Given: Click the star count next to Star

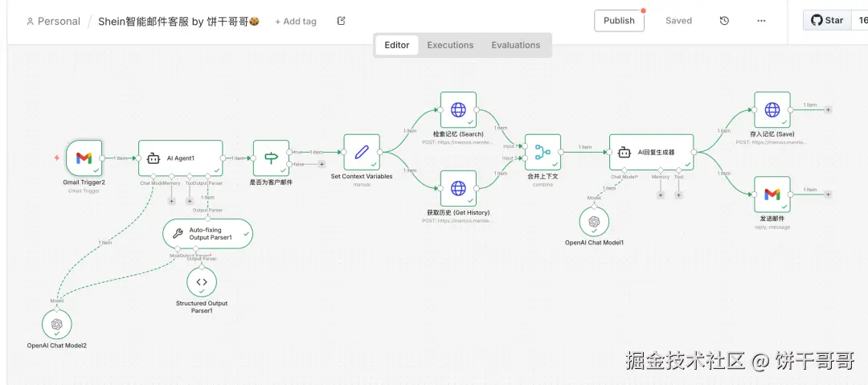Looking at the screenshot, I should click(862, 21).
